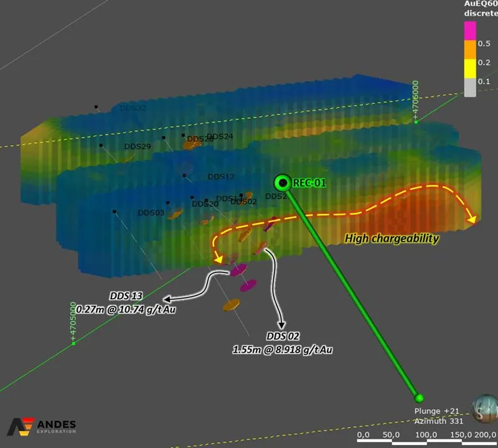Select the DDS29 drillhole label
The height and width of the screenshot is (448, 498).
[138, 146]
